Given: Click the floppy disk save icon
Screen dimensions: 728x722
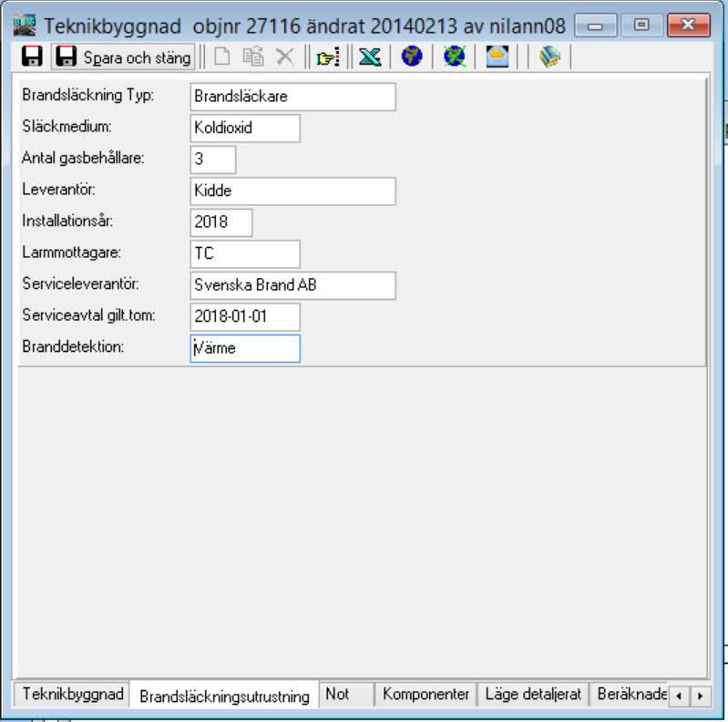Looking at the screenshot, I should (x=32, y=57).
